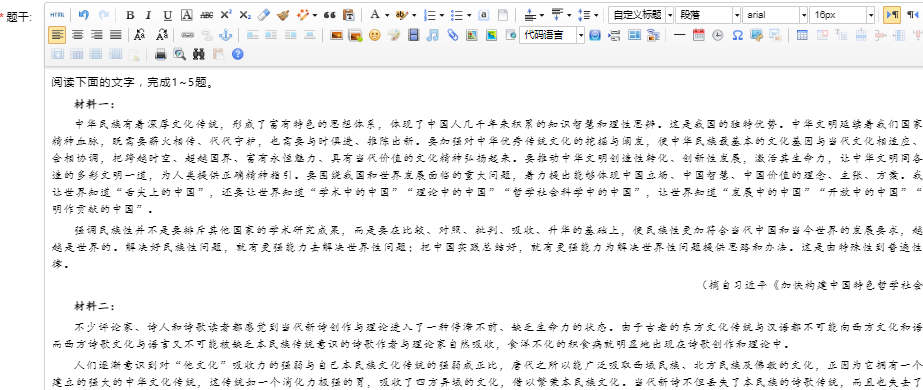Open the paragraph spacing after dropdown
The width and height of the screenshot is (923, 390).
click(x=569, y=15)
